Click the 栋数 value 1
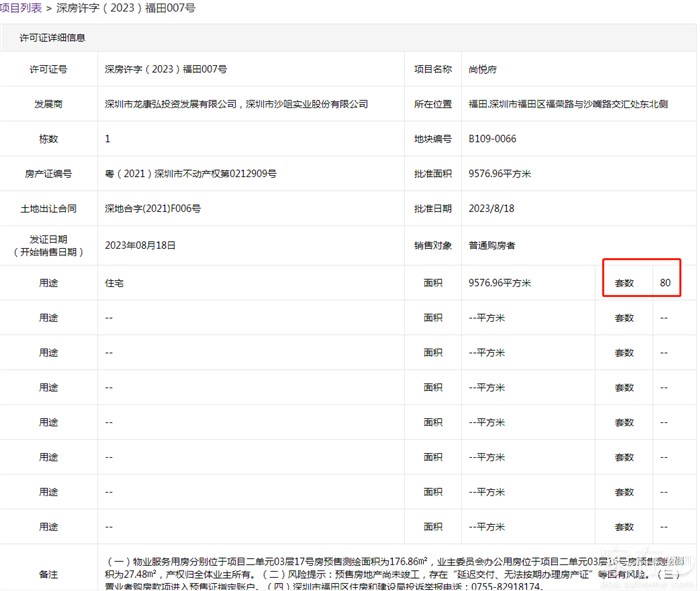 (x=108, y=139)
